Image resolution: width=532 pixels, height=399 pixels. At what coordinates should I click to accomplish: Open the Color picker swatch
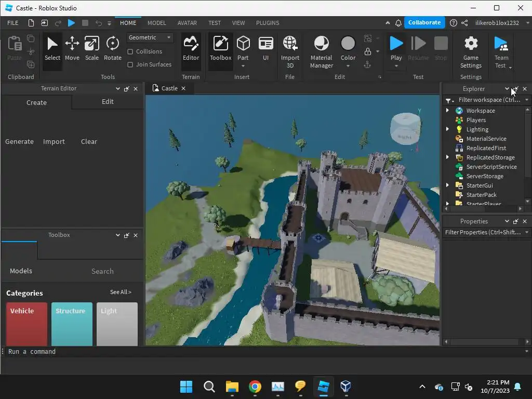point(348,44)
